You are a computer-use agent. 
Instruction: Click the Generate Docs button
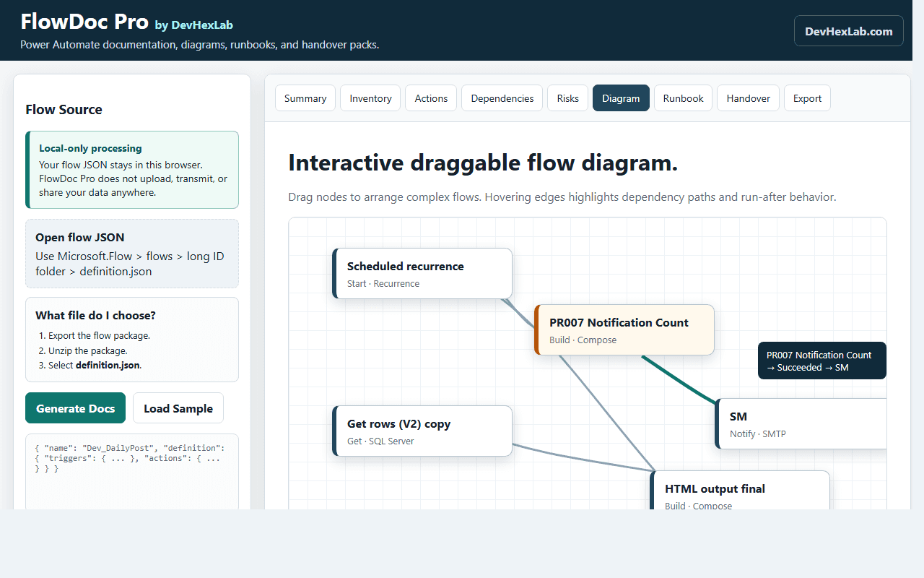(75, 408)
